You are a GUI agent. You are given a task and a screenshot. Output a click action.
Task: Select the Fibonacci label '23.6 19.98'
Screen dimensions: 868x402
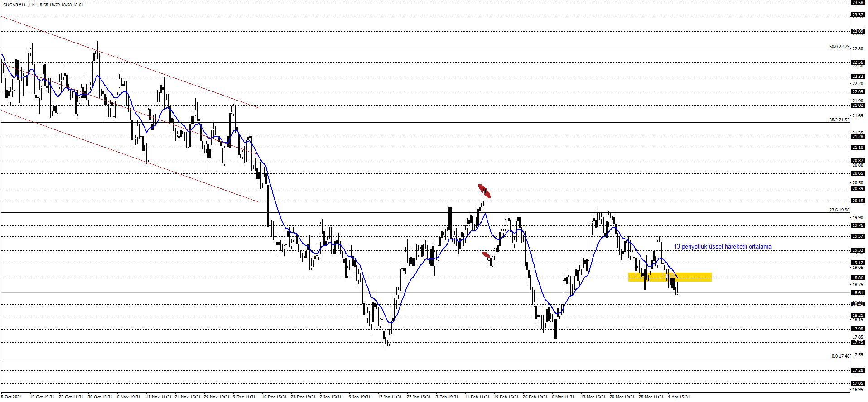coord(839,210)
